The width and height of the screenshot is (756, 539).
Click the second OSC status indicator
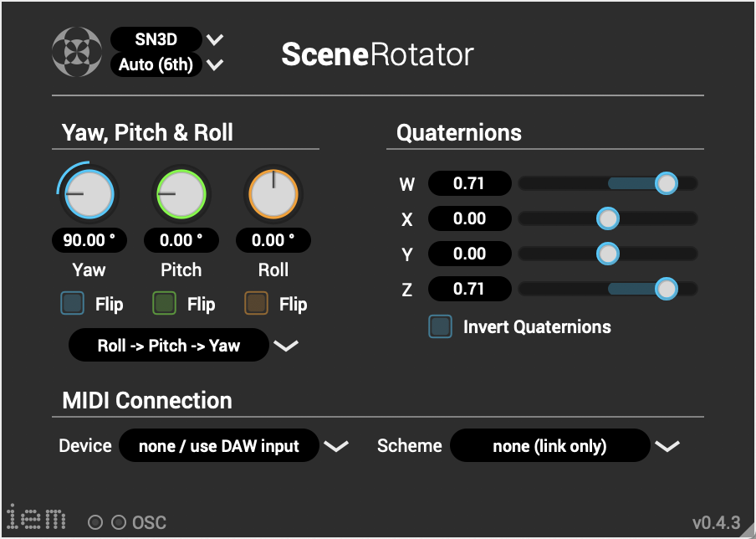[x=119, y=523]
